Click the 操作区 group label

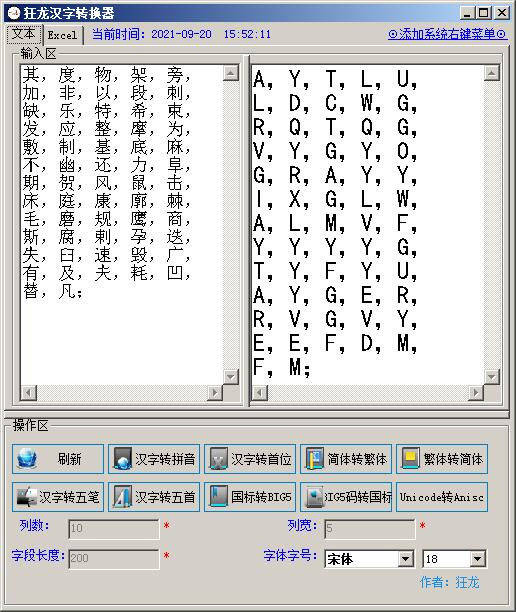tap(30, 425)
